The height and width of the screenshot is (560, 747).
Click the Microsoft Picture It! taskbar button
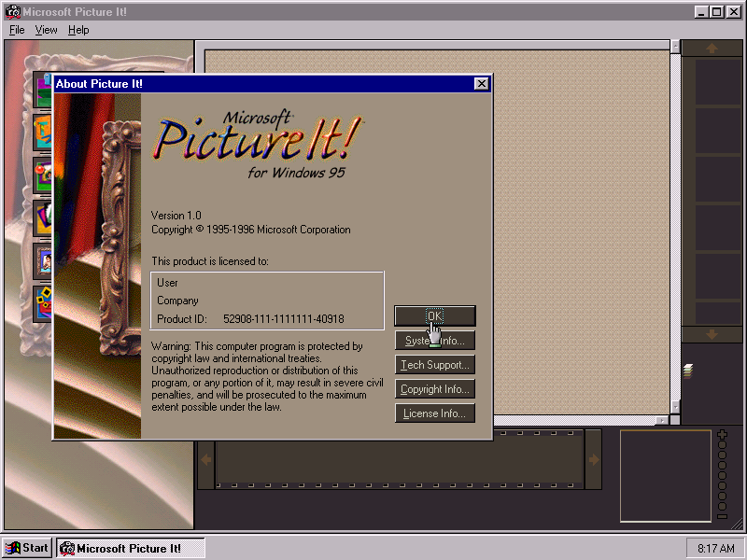pos(130,548)
